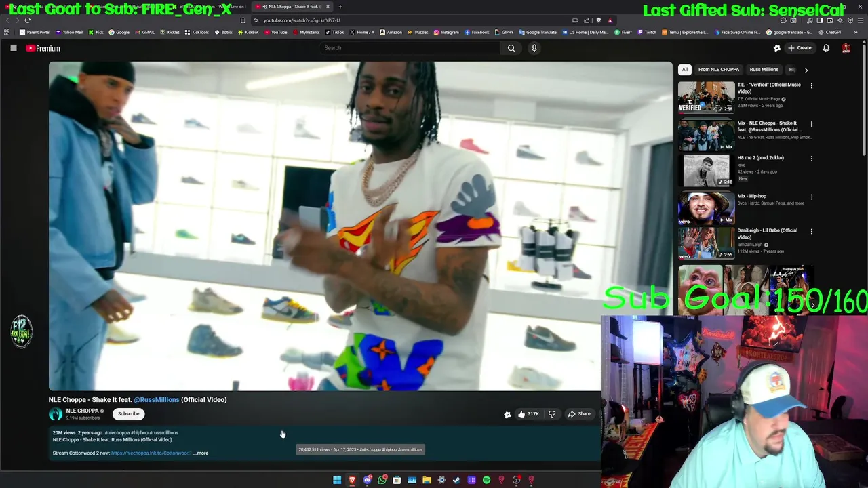Click the browser address bar URL
Image resolution: width=868 pixels, height=488 pixels.
coord(302,20)
